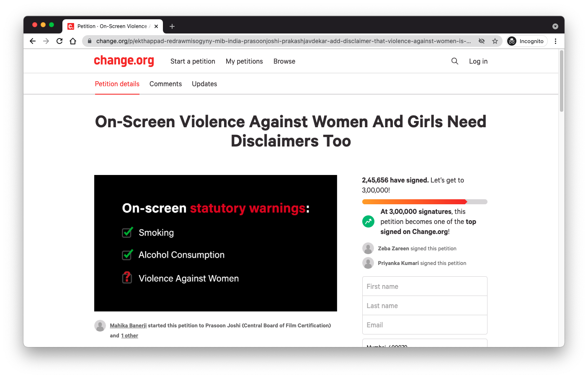Click the statutory warnings petition image
This screenshot has width=588, height=378.
pos(216,243)
